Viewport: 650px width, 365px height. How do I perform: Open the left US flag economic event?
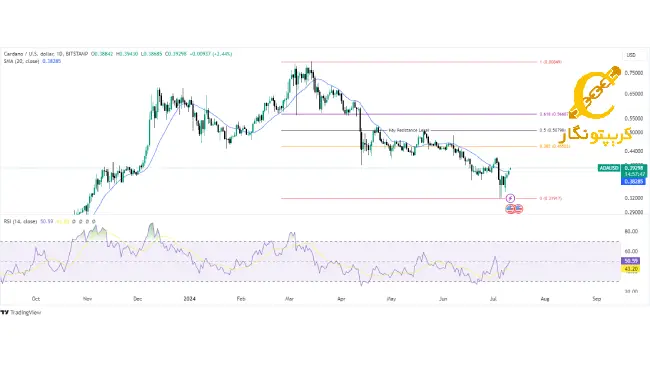(510, 209)
